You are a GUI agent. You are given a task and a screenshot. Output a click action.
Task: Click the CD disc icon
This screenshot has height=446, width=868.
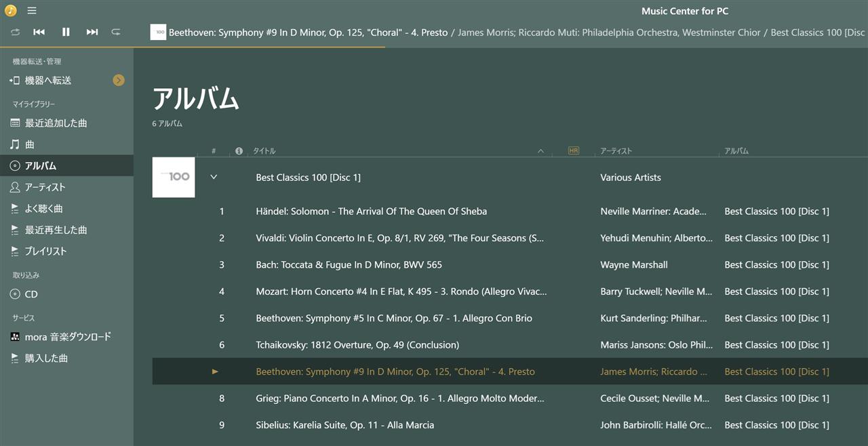(x=15, y=294)
